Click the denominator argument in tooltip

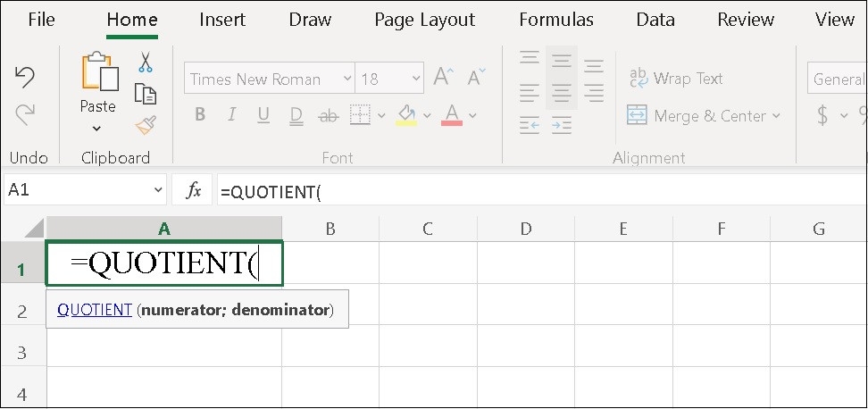coord(280,310)
